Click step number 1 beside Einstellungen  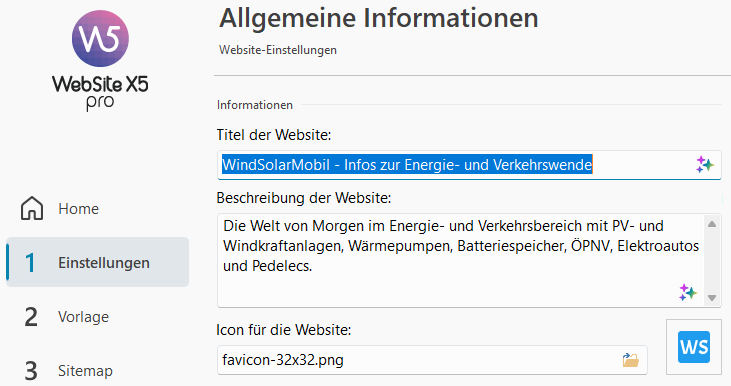[x=30, y=262]
